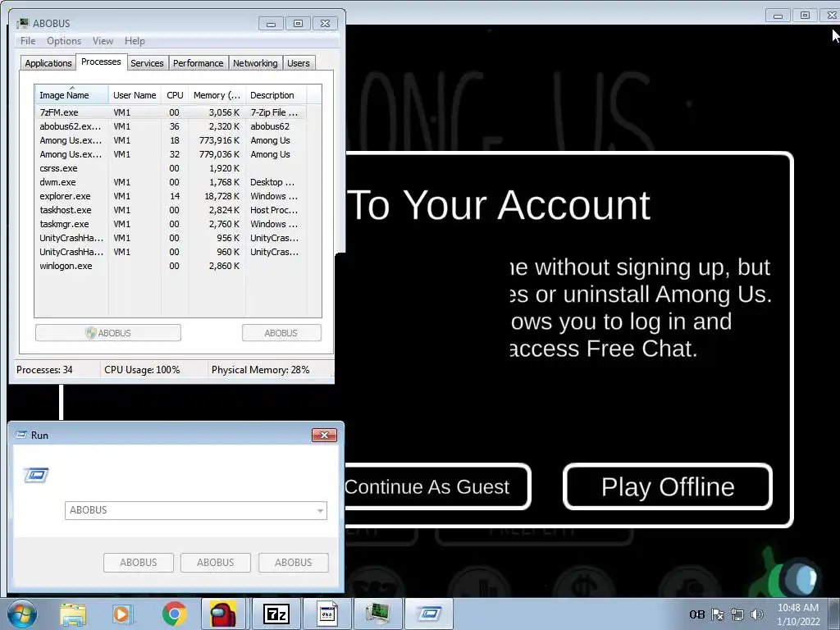Minimize the ABOBUS task manager window
Screen dimensions: 840x630
[271, 24]
